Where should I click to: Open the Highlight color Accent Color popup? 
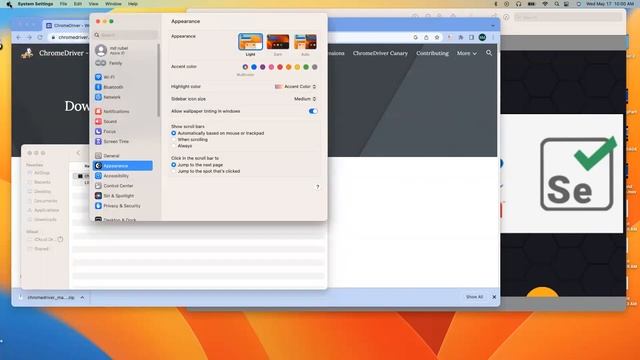point(296,87)
